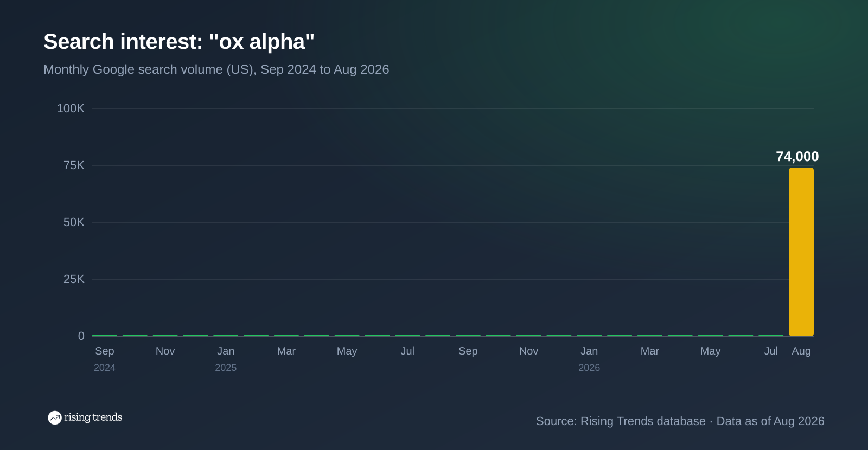The image size is (868, 450).
Task: Click the 2025 year label
Action: coord(226,368)
